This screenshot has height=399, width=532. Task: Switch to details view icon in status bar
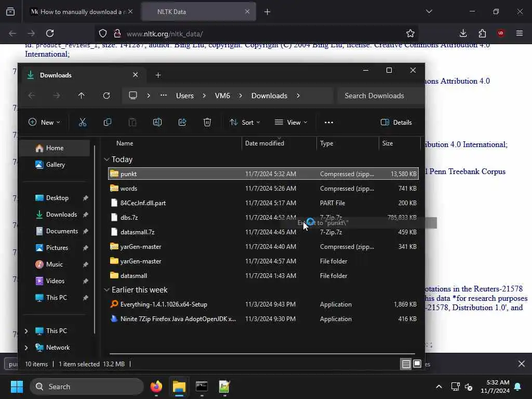click(x=406, y=364)
